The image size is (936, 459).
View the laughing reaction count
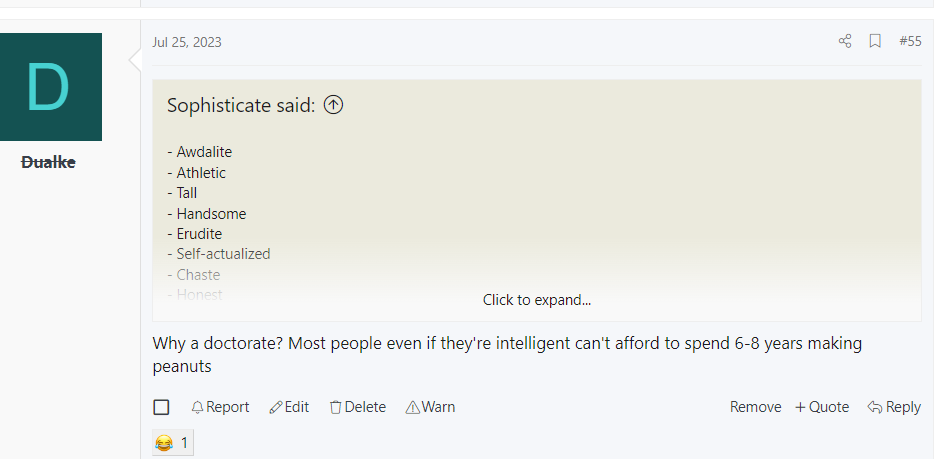coord(173,443)
